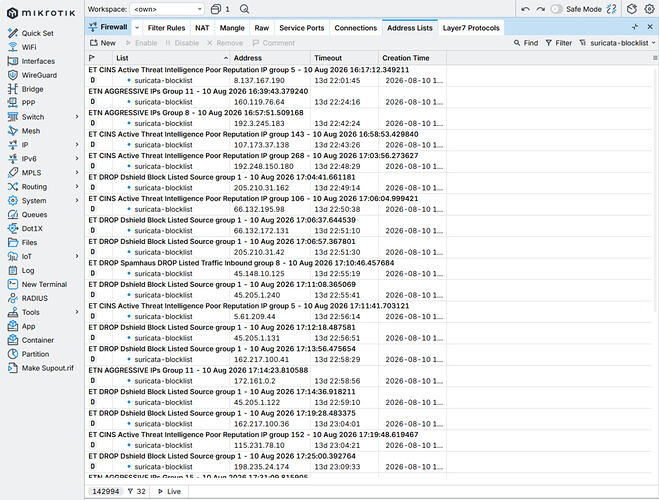Switch to the Connections tab
The image size is (659, 500).
tap(356, 28)
